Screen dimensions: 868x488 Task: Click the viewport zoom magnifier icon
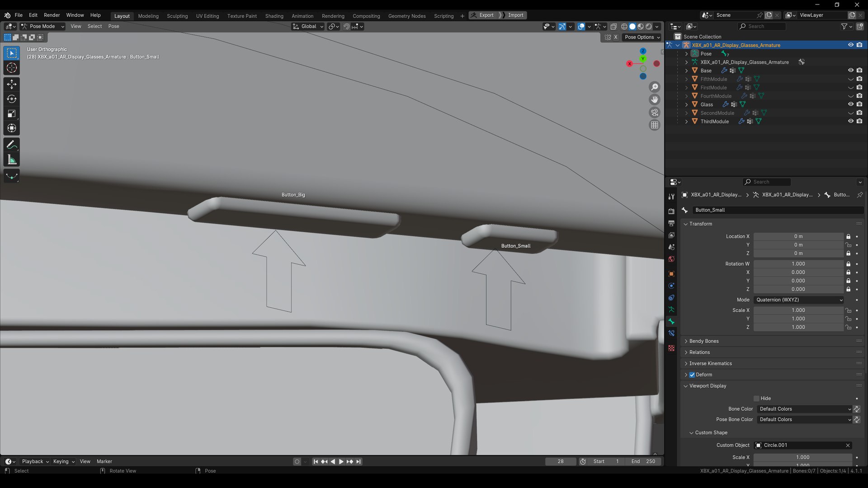[655, 87]
